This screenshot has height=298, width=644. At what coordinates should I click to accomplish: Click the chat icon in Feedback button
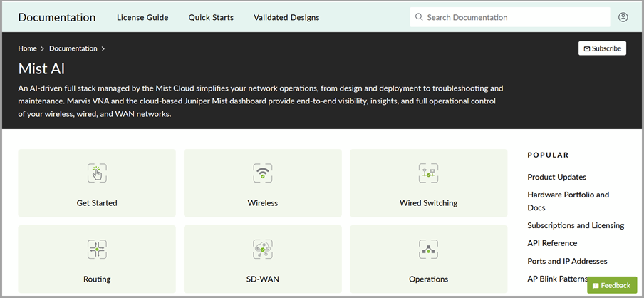click(596, 286)
